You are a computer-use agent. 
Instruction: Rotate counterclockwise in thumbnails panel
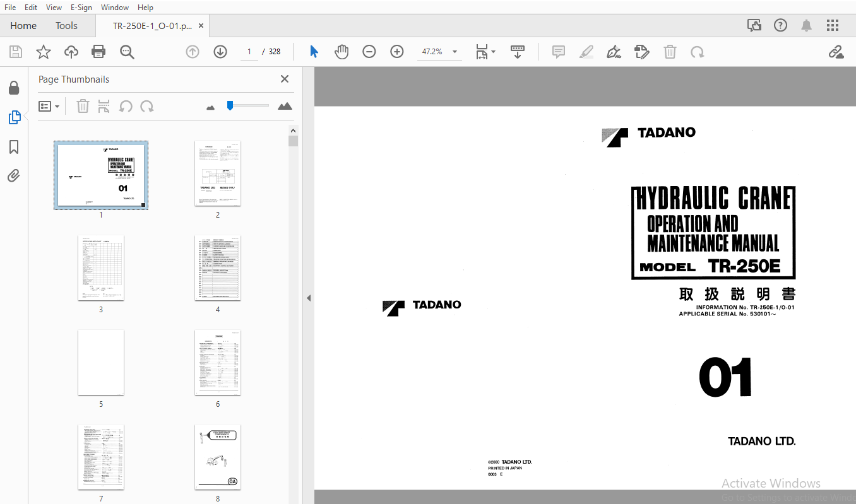tap(126, 106)
